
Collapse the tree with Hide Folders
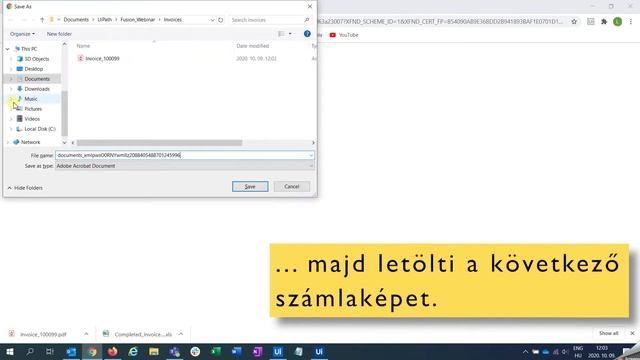point(25,188)
